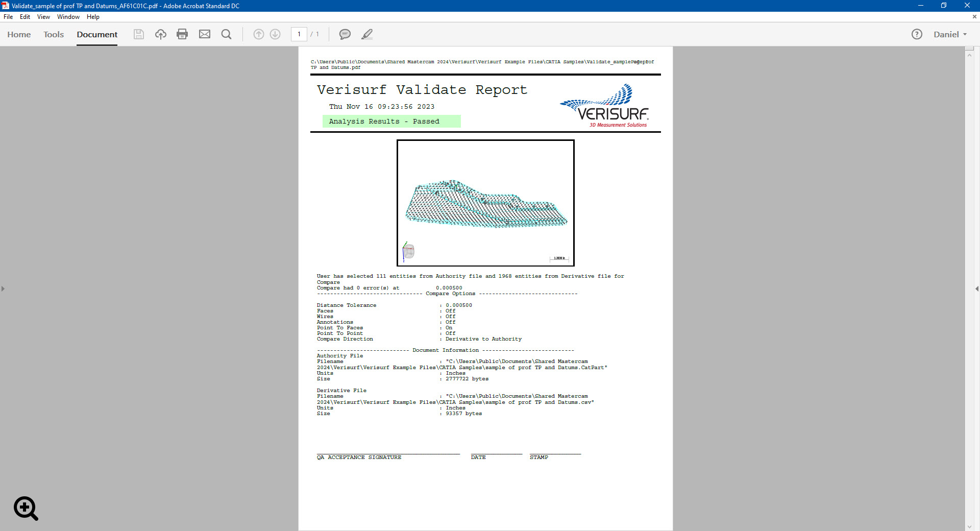Open the View menu
Image resolution: width=980 pixels, height=531 pixels.
click(x=43, y=17)
